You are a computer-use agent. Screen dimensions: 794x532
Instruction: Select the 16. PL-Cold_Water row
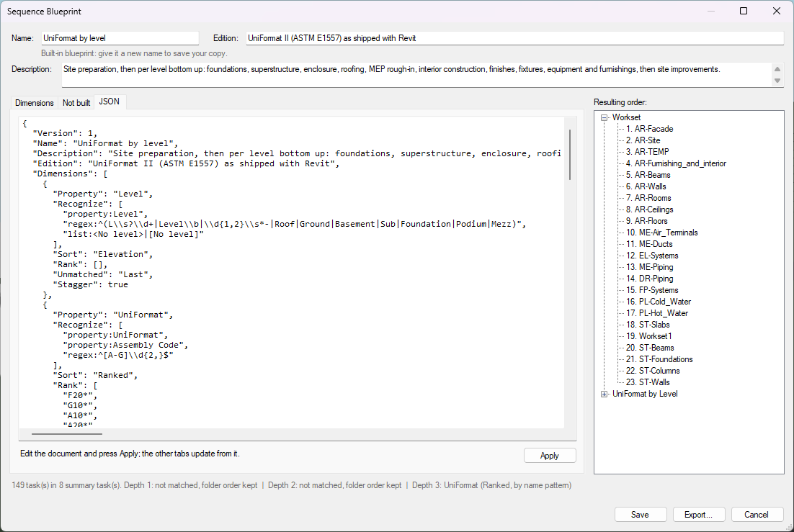[659, 302]
